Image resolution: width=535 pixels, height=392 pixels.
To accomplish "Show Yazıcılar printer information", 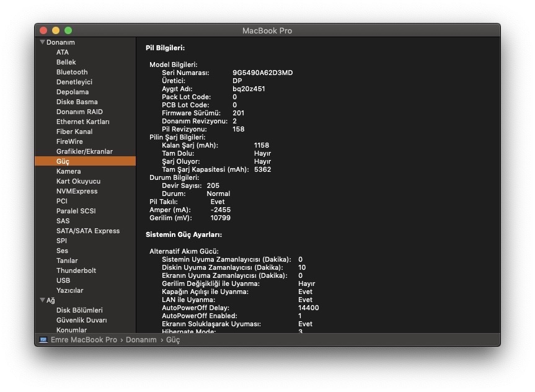I will click(x=69, y=290).
